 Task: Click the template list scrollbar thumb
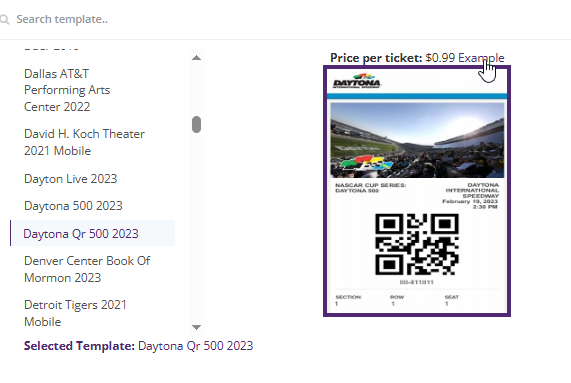[196, 125]
